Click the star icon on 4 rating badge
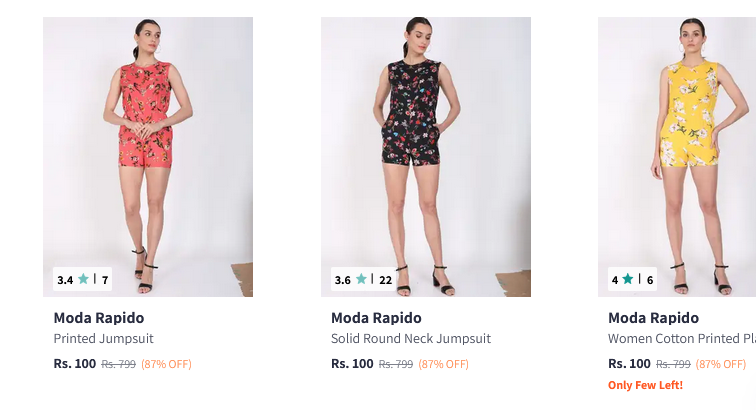Screen dimensions: 756x410 point(628,280)
